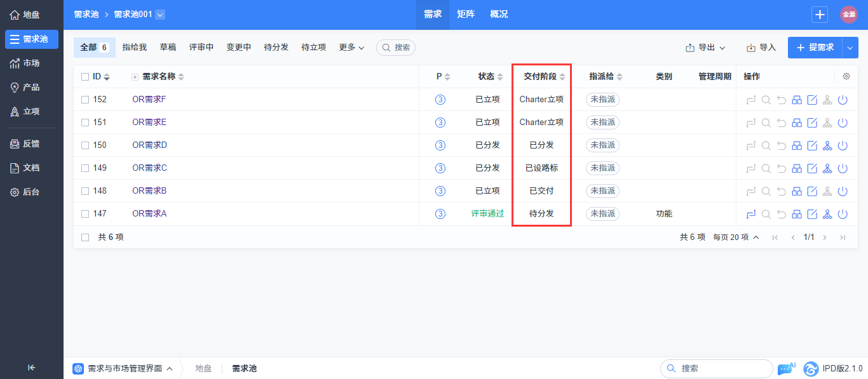Filter by 待立项 tab
The image size is (868, 379).
[x=314, y=48]
